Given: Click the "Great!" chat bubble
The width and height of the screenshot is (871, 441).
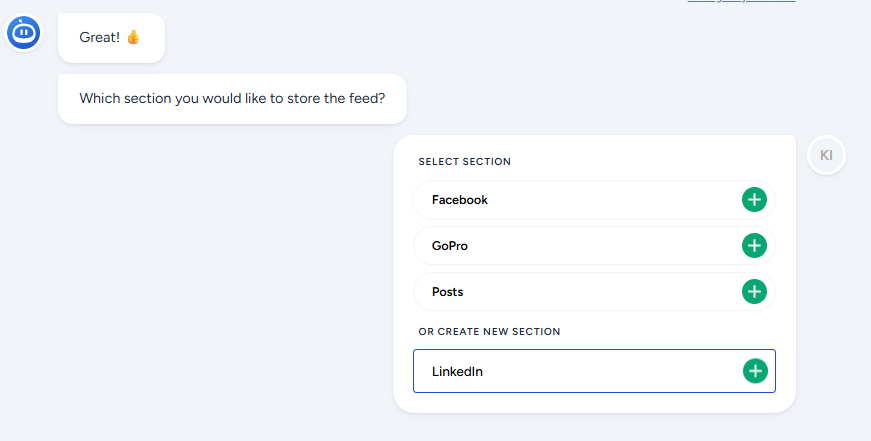Looking at the screenshot, I should [111, 37].
